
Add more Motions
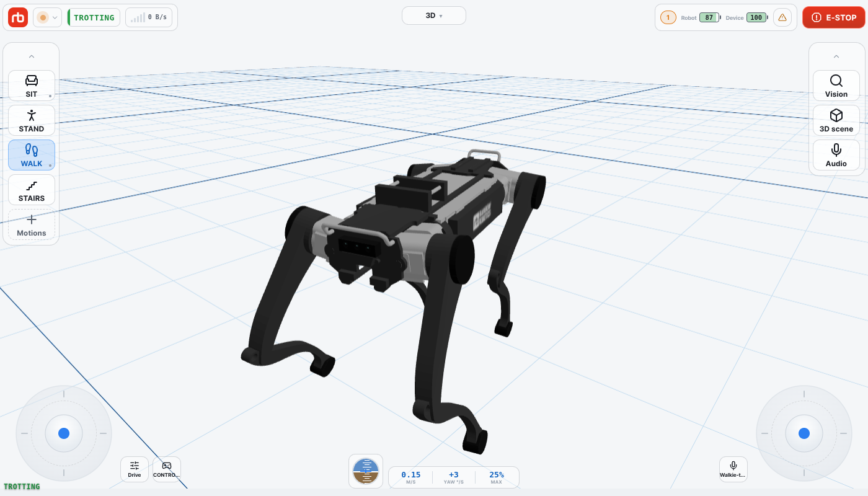32,224
